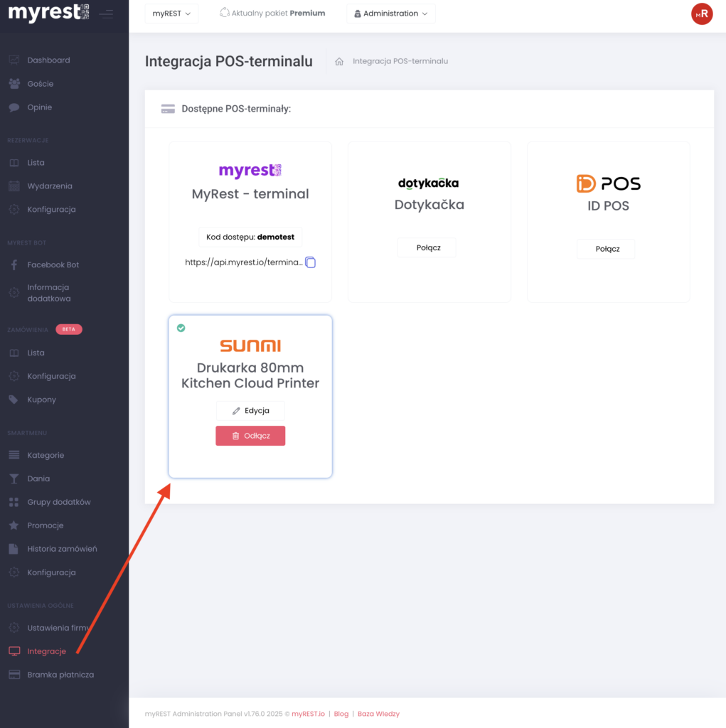Click the Bramka płatnicza card icon
This screenshot has width=726, height=728.
pyautogui.click(x=14, y=675)
